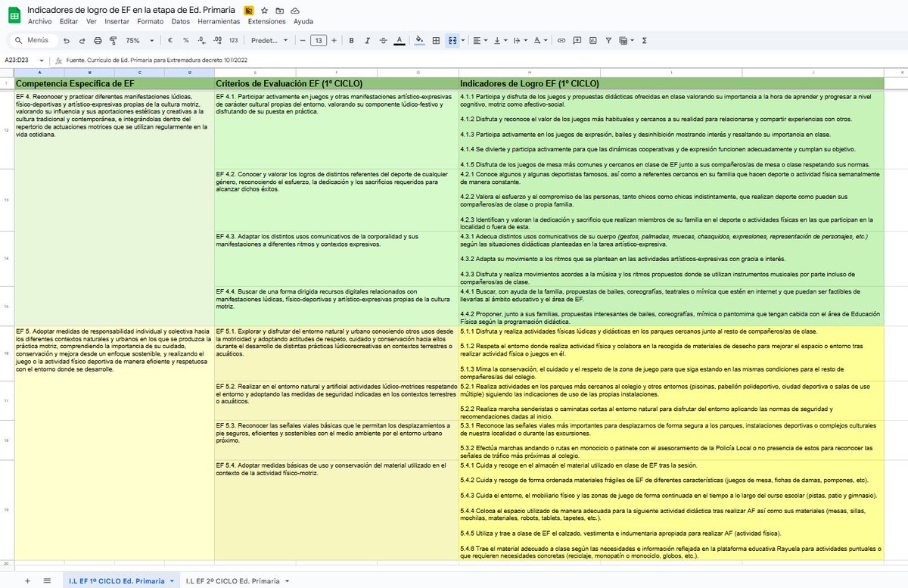Screen dimensions: 908x588
Task: Activate the paint format tool
Action: coord(112,40)
